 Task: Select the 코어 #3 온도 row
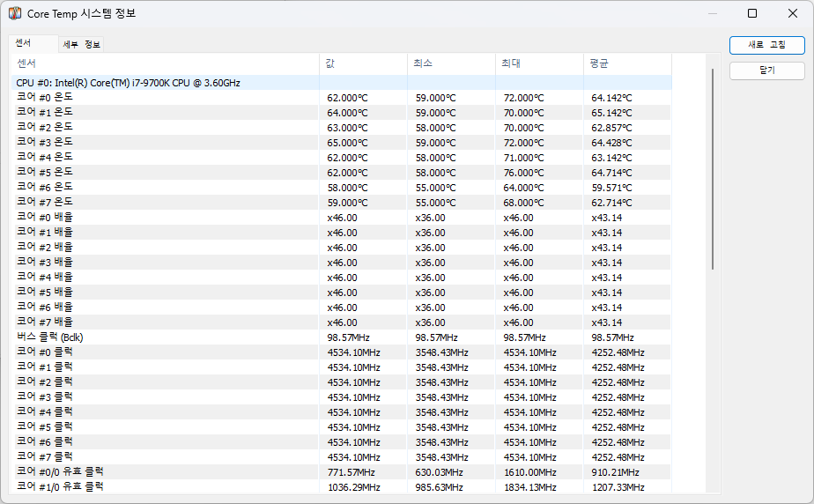[x=341, y=143]
